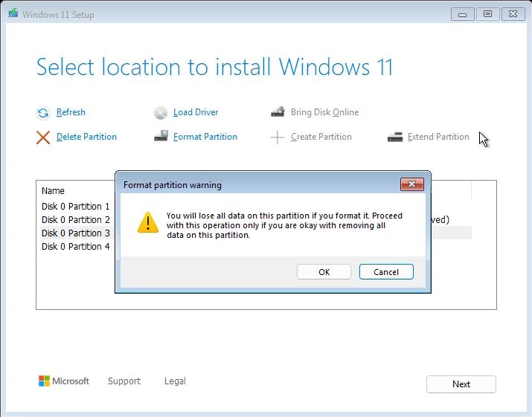Open the Legal link
This screenshot has height=417, width=532.
click(175, 381)
